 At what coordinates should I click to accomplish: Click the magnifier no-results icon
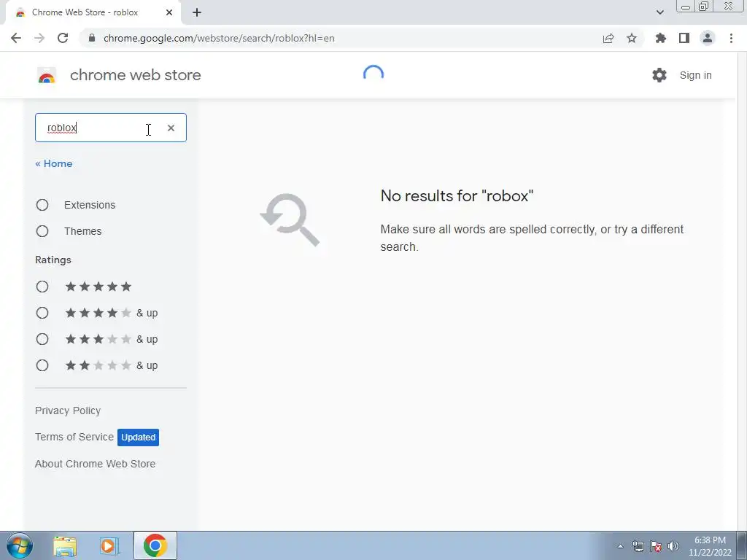(x=290, y=219)
